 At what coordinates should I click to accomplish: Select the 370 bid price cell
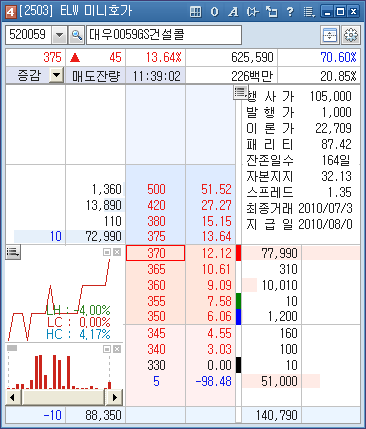155,253
